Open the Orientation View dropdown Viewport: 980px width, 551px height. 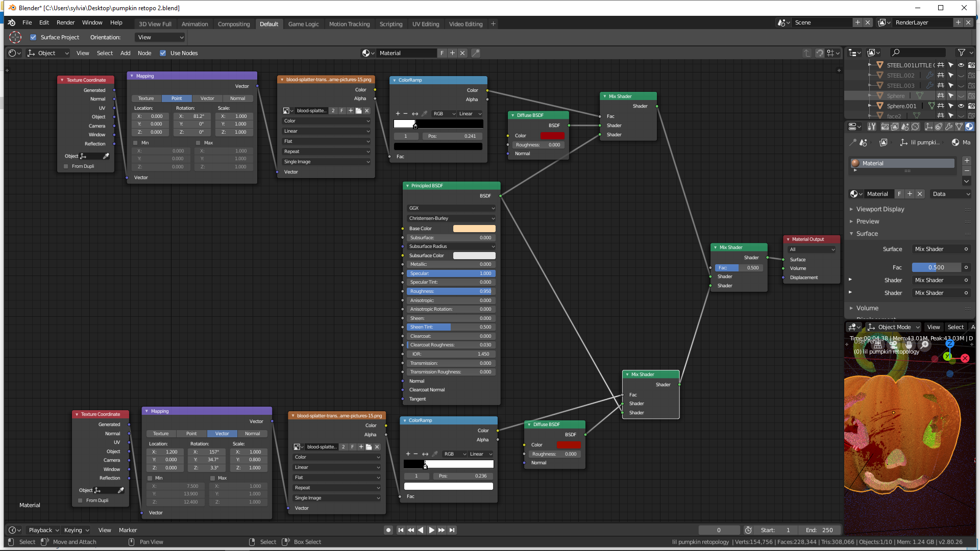160,37
